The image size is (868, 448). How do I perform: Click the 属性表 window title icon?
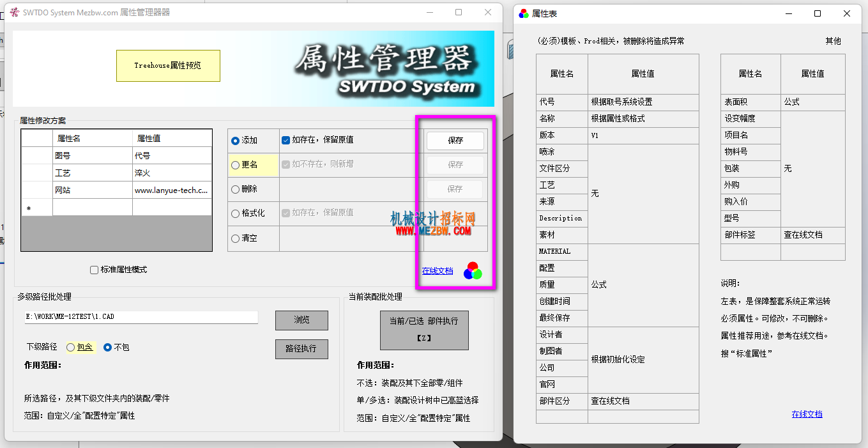pos(524,13)
